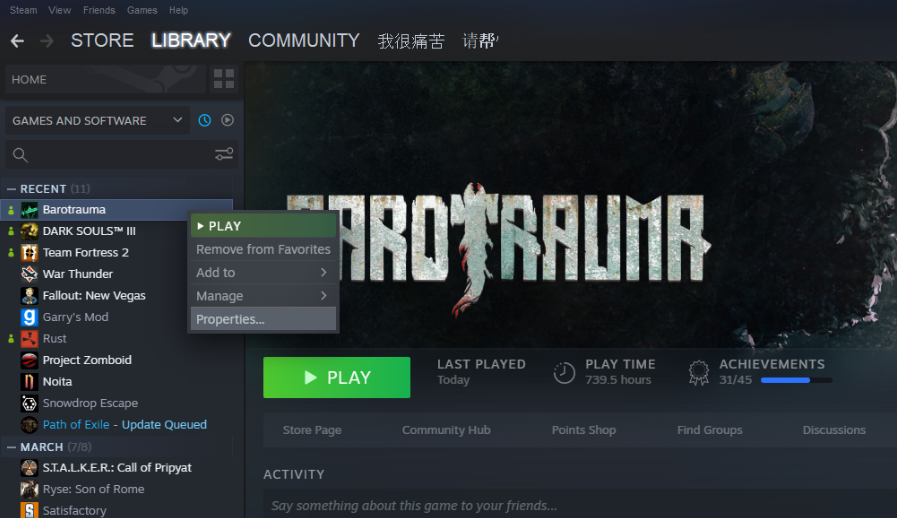Click the play time clock icon
897x518 pixels.
click(x=564, y=373)
